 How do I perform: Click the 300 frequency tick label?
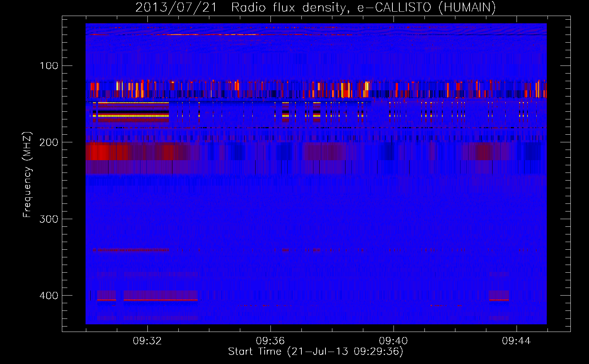pyautogui.click(x=49, y=219)
